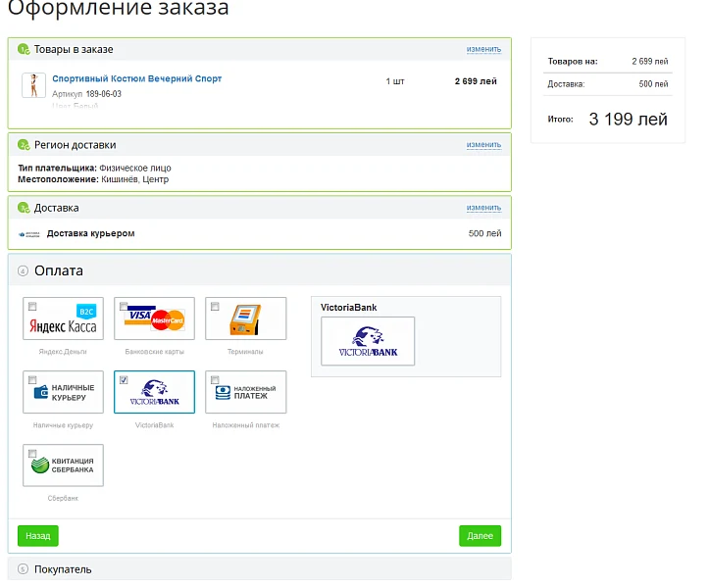Click the 1 шт quantity text
Screen dimensions: 709x588
[x=395, y=81]
